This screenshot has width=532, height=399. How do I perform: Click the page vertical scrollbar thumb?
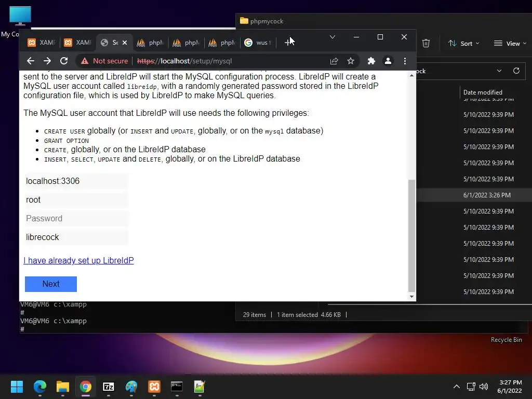pos(411,235)
